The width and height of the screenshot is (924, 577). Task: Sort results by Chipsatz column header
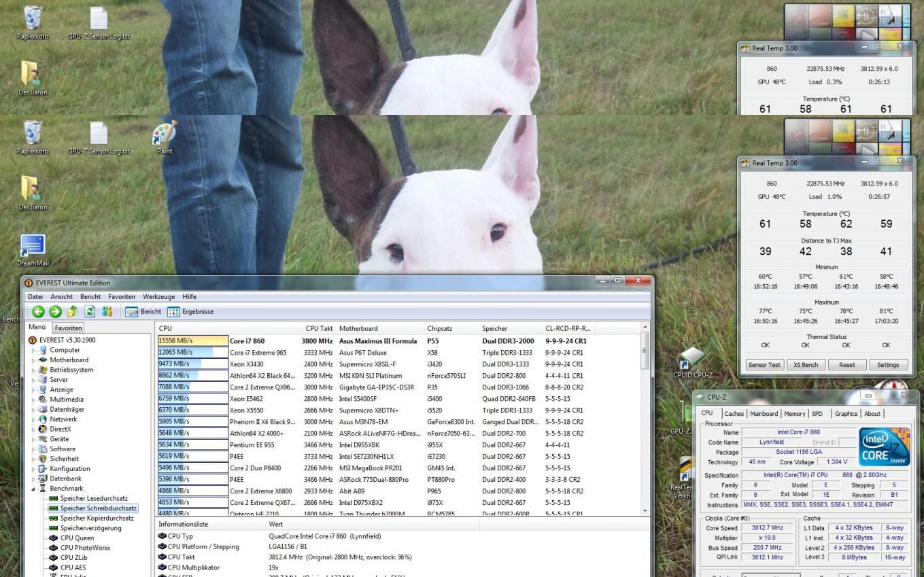click(452, 328)
